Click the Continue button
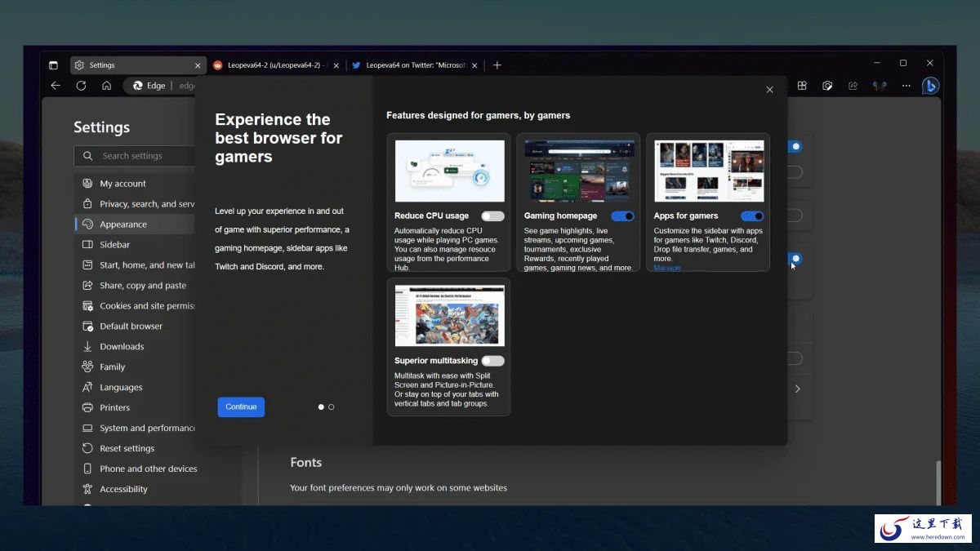Screen dimensions: 980x551 click(241, 407)
